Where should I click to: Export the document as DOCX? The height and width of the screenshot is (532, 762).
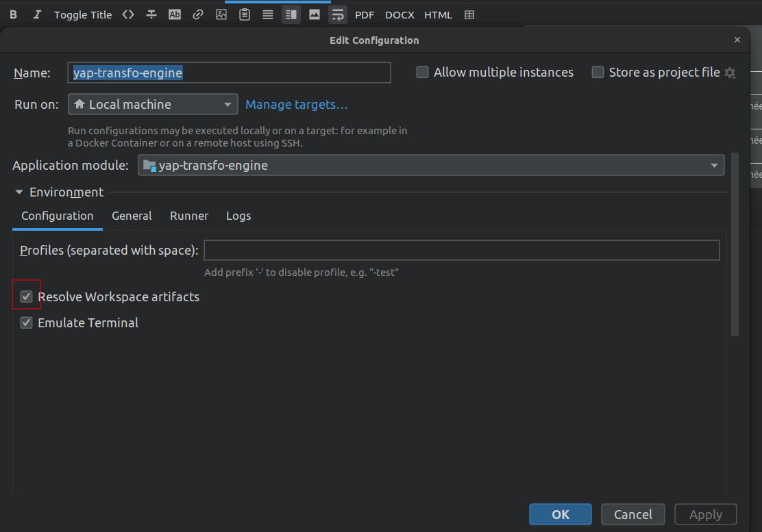pyautogui.click(x=400, y=14)
